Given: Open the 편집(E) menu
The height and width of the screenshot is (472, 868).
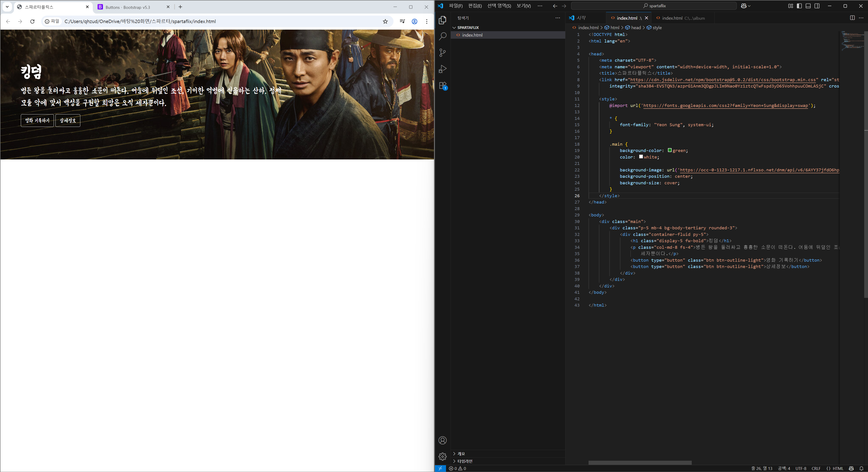Looking at the screenshot, I should (x=475, y=6).
